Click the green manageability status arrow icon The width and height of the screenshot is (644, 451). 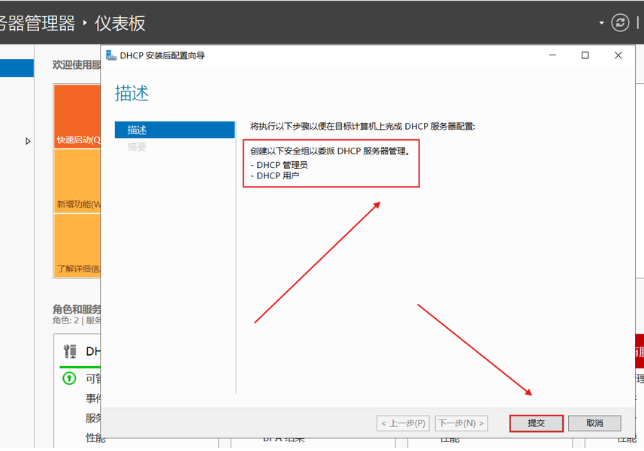pyautogui.click(x=68, y=378)
